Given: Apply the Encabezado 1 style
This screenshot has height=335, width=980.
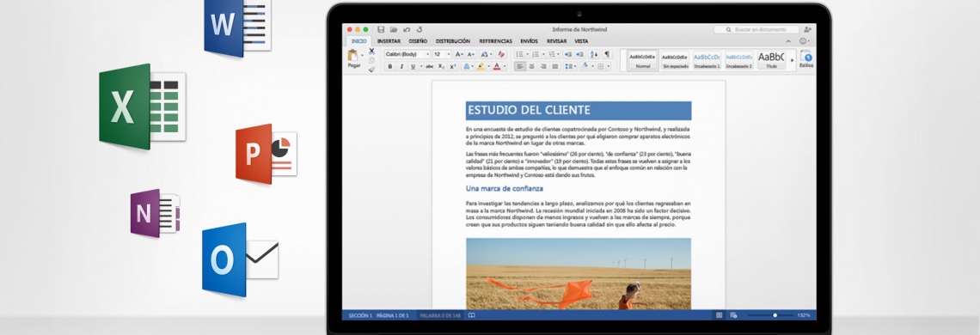Looking at the screenshot, I should (x=707, y=61).
